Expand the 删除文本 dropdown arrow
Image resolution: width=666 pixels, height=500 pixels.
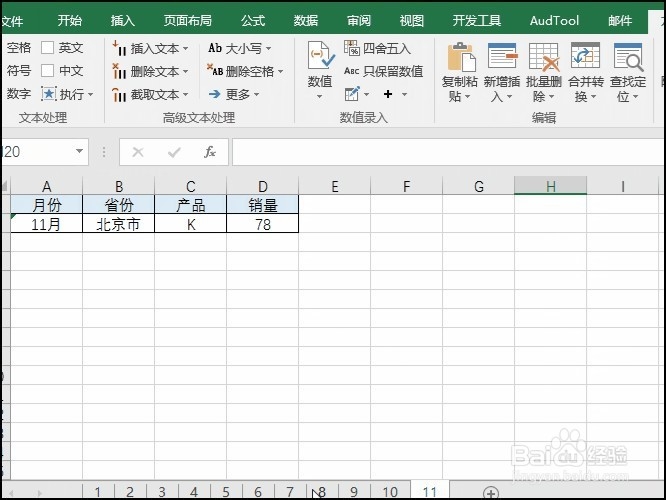[x=186, y=71]
